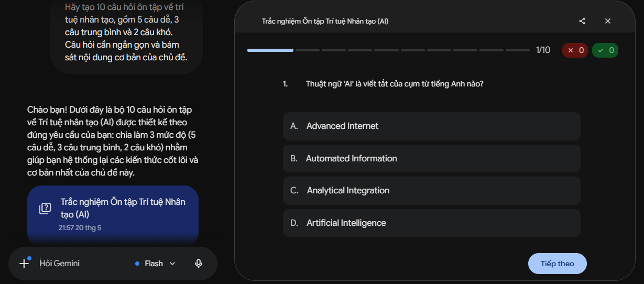Click the plus icon to add attachments
The width and height of the screenshot is (644, 284).
(24, 264)
